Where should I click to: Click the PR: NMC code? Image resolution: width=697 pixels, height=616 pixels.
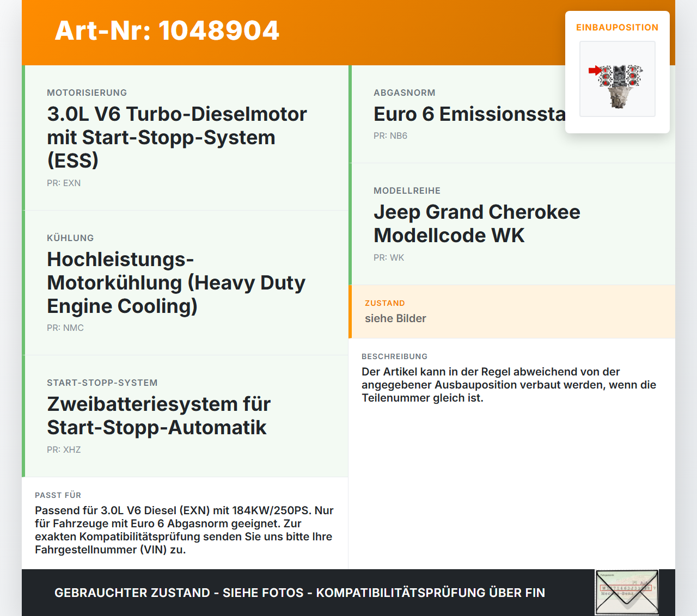(65, 328)
